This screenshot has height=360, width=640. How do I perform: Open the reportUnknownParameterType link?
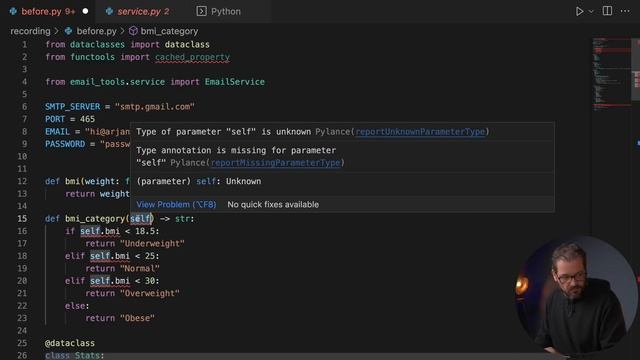[420, 132]
